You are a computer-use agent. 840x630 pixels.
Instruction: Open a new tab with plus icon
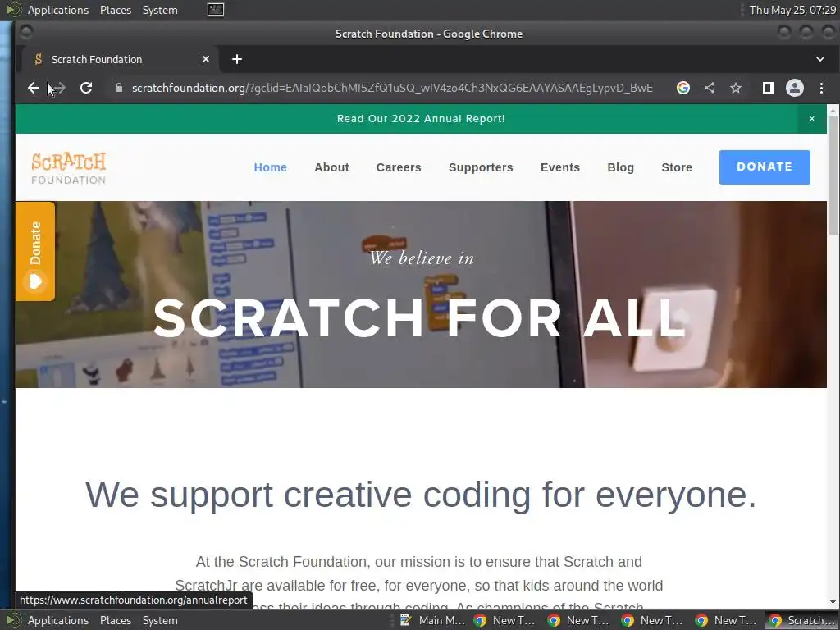(237, 59)
